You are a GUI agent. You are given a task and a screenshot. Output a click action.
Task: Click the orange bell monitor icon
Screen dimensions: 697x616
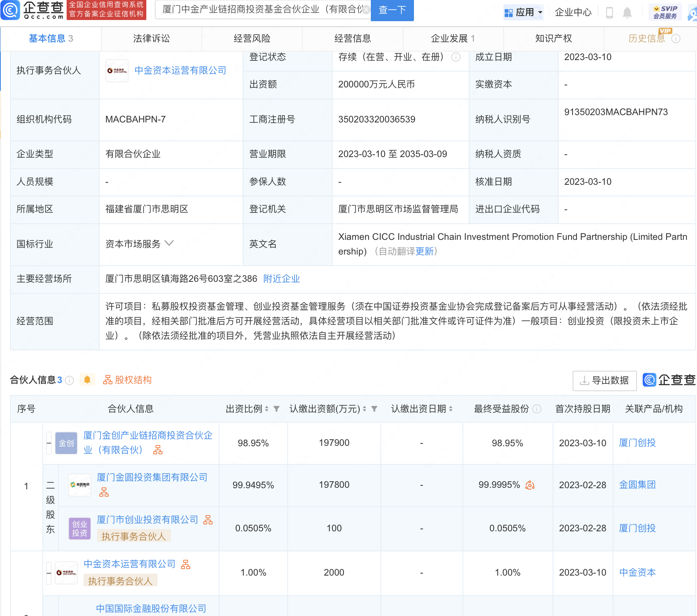[87, 380]
